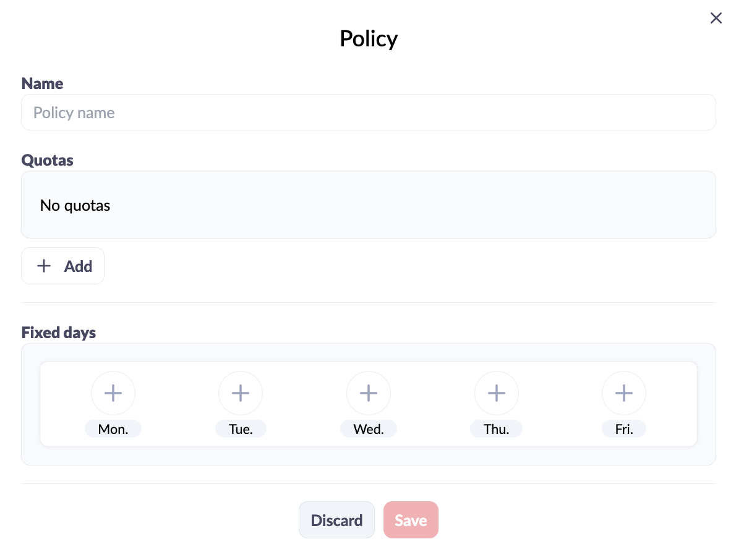Click the Fixed days heading

click(59, 333)
